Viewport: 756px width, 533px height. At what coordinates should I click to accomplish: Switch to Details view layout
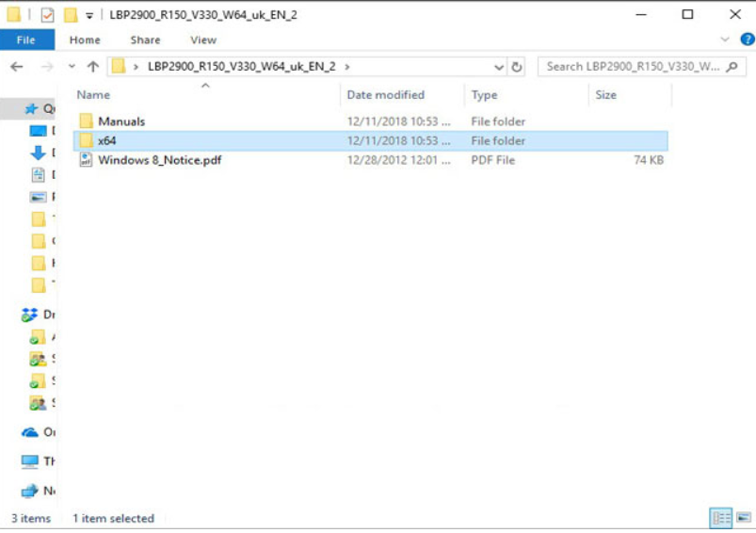coord(721,519)
